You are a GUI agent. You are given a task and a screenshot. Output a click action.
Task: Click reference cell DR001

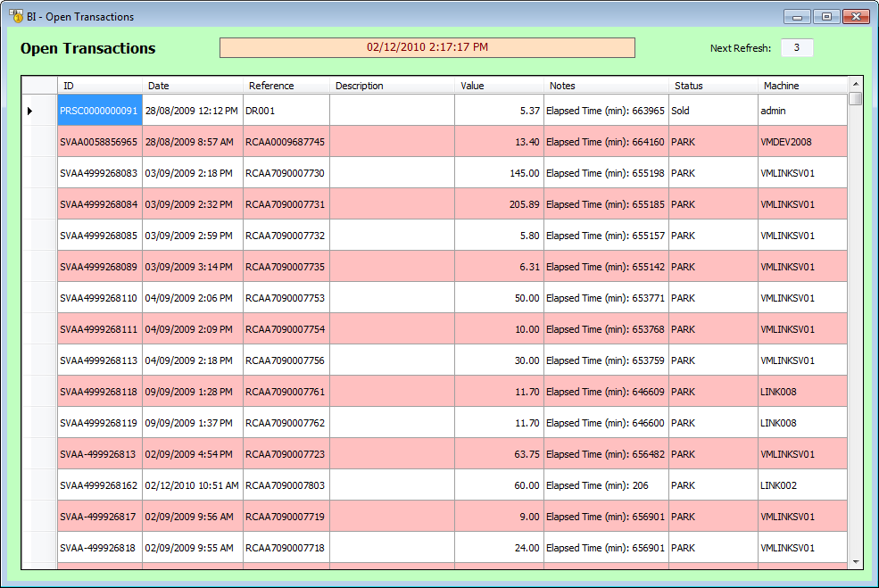coord(286,111)
